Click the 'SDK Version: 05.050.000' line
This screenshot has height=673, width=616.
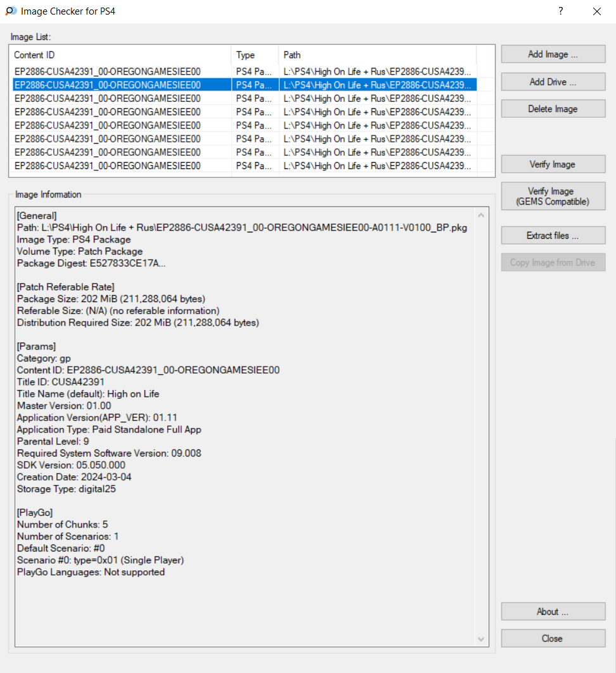pyautogui.click(x=72, y=465)
